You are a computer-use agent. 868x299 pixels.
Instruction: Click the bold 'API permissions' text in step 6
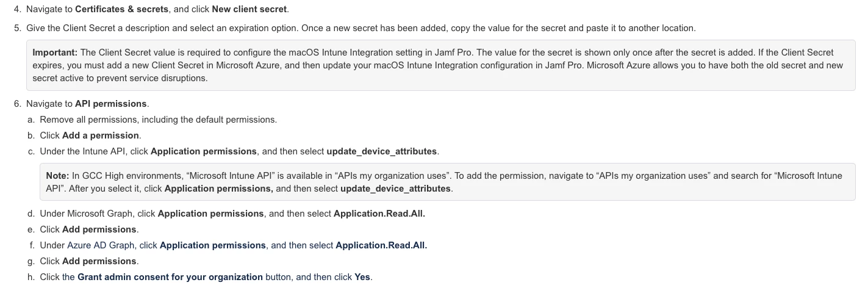(x=110, y=104)
